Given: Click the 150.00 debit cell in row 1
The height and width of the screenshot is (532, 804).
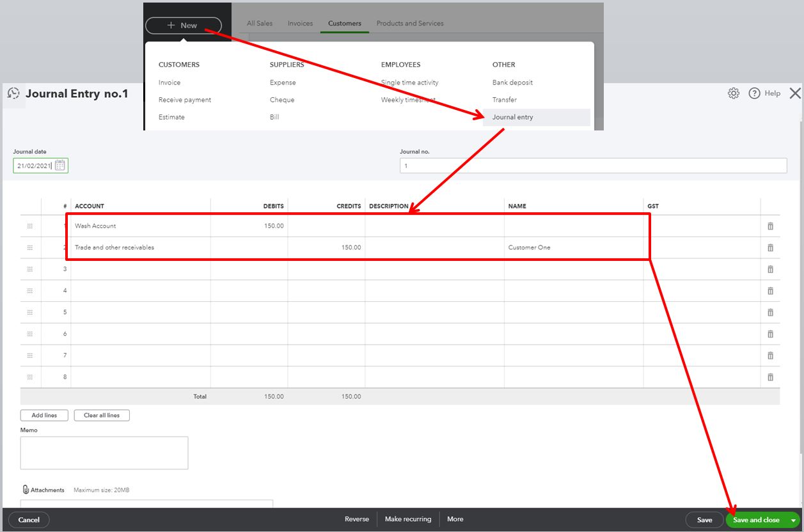Looking at the screenshot, I should click(x=249, y=226).
